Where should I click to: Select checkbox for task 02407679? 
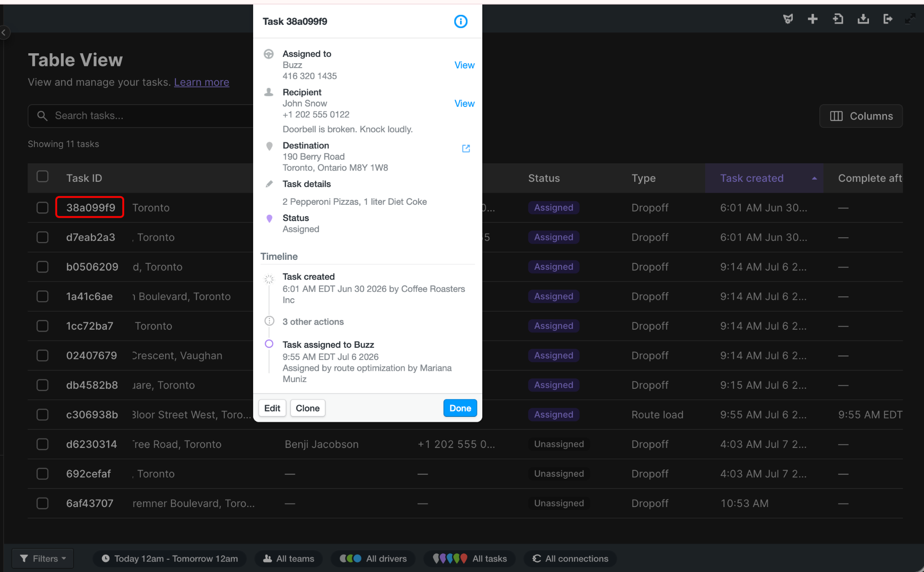click(42, 355)
